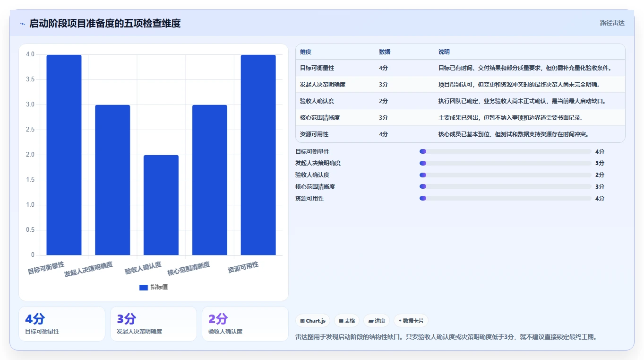Click the 验收人确认度 bar in chart

(x=161, y=205)
